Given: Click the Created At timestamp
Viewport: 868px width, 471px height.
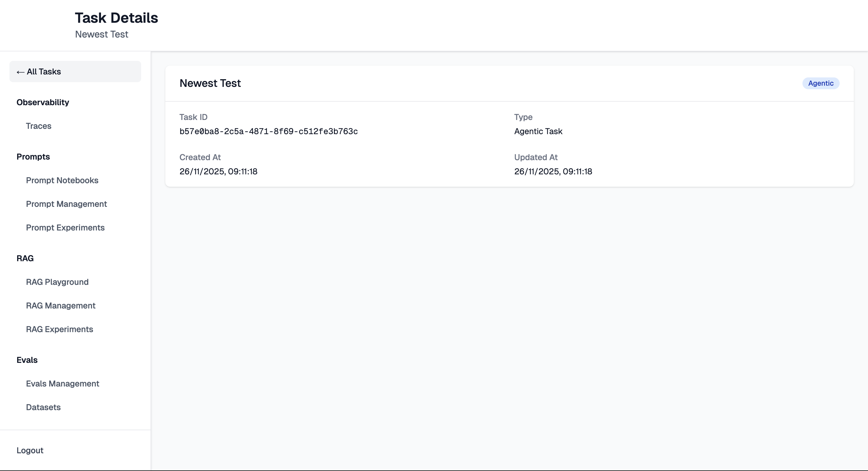Looking at the screenshot, I should 218,172.
